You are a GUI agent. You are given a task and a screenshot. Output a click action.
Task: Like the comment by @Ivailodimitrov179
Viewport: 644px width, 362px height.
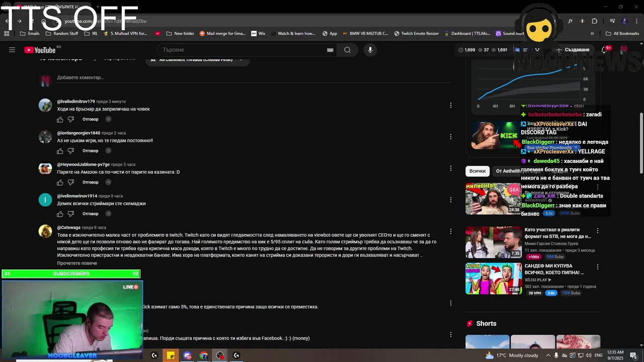point(60,119)
